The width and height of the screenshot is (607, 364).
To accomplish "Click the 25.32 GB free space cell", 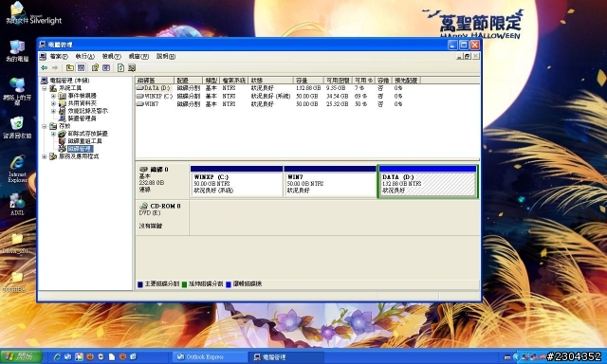I will (x=337, y=104).
